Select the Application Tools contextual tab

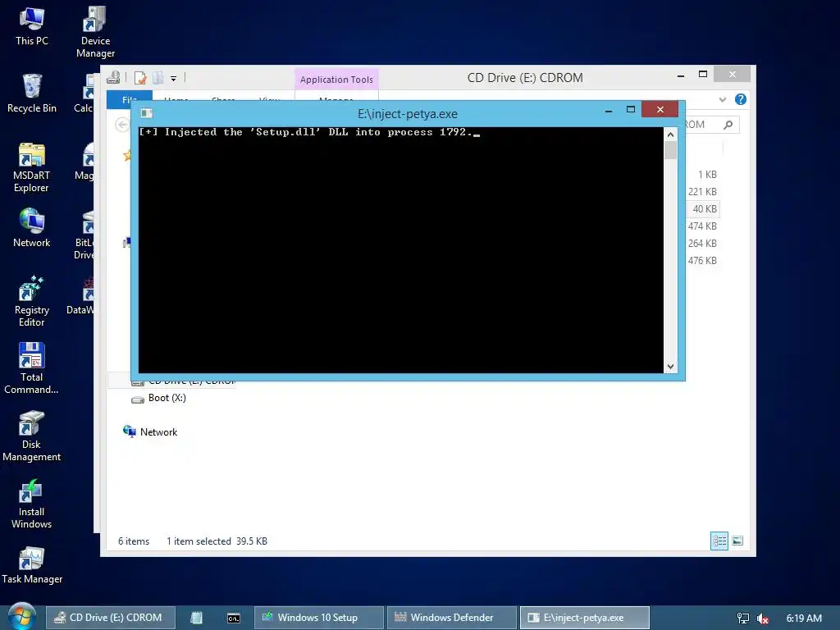tap(336, 80)
